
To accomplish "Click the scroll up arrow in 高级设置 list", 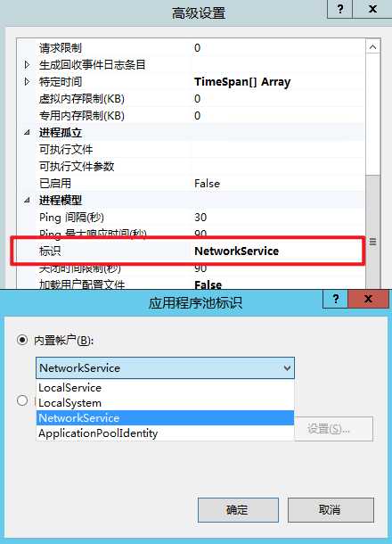I will (372, 47).
